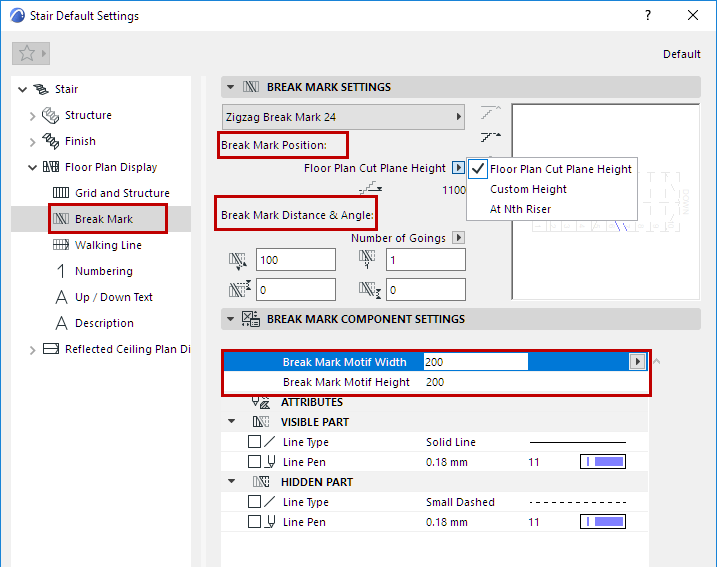Click the Visible Part Line Pen color swatch

603,462
